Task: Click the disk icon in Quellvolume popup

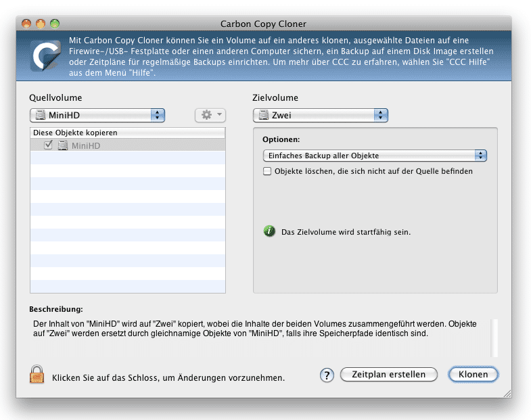Action: [41, 115]
